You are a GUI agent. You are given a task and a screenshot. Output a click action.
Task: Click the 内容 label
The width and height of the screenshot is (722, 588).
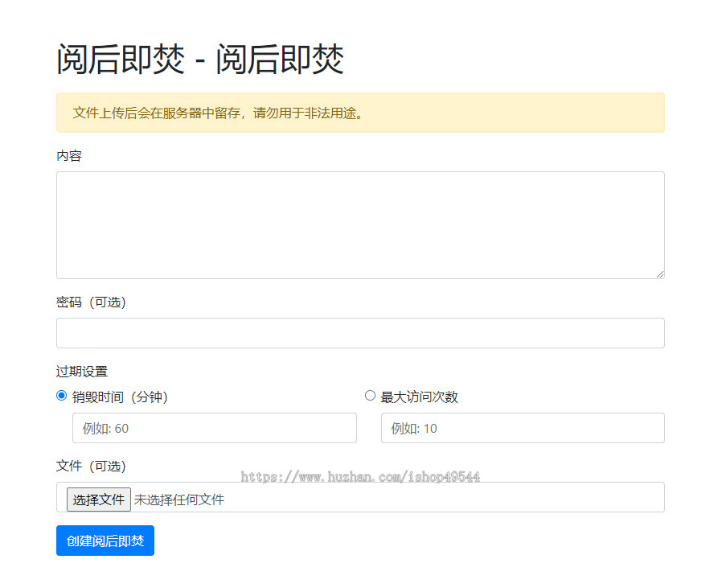(x=69, y=156)
